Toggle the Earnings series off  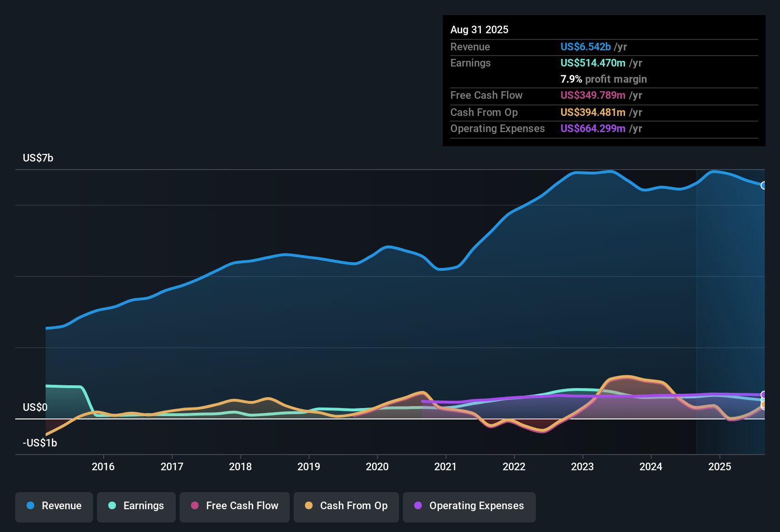tap(136, 506)
